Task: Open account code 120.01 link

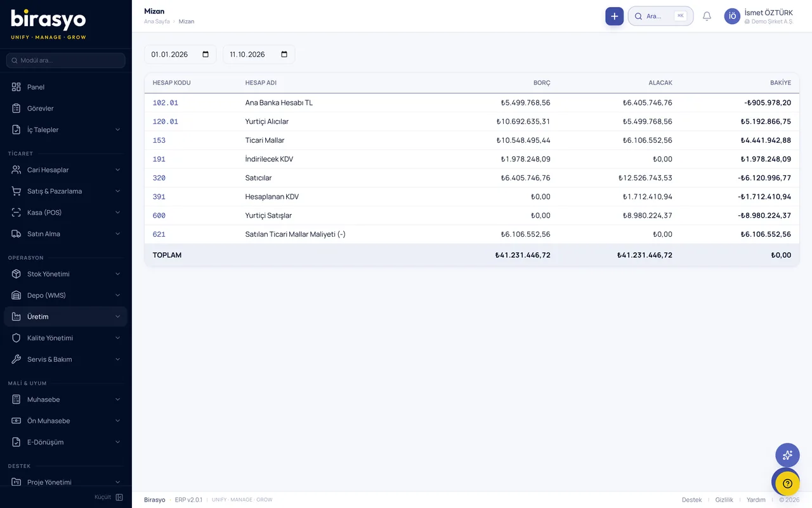Action: [166, 121]
